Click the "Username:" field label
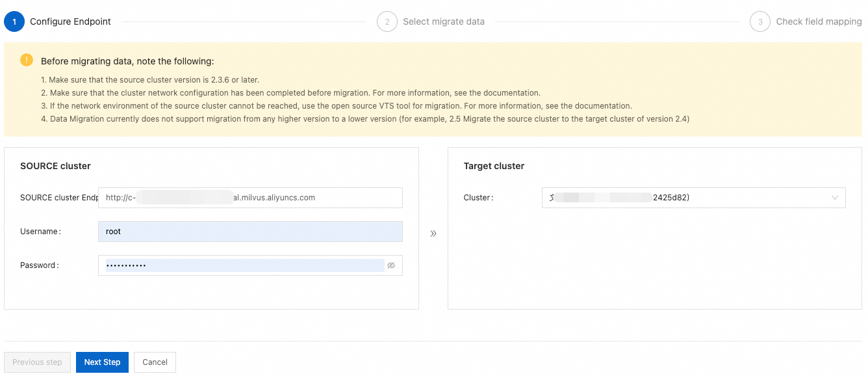868x376 pixels. pos(40,232)
